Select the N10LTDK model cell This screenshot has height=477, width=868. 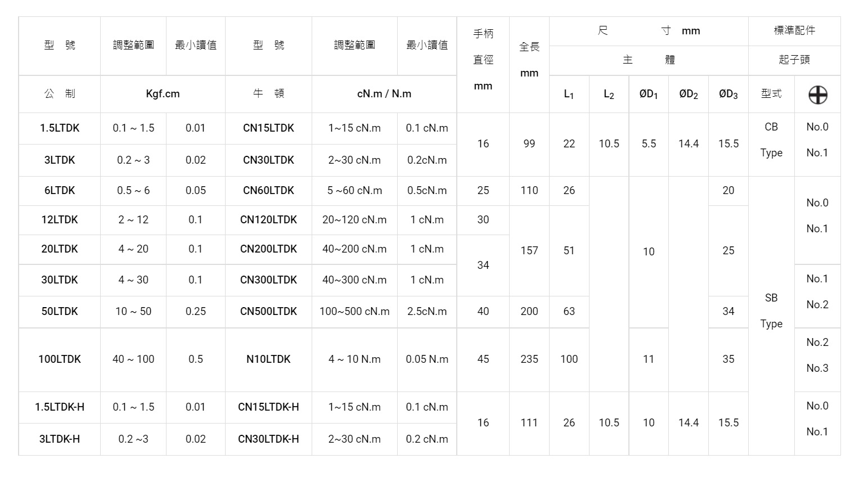tap(268, 359)
